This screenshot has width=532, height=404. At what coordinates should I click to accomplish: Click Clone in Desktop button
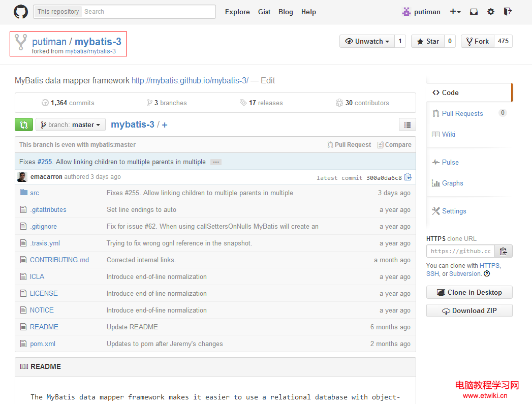469,292
